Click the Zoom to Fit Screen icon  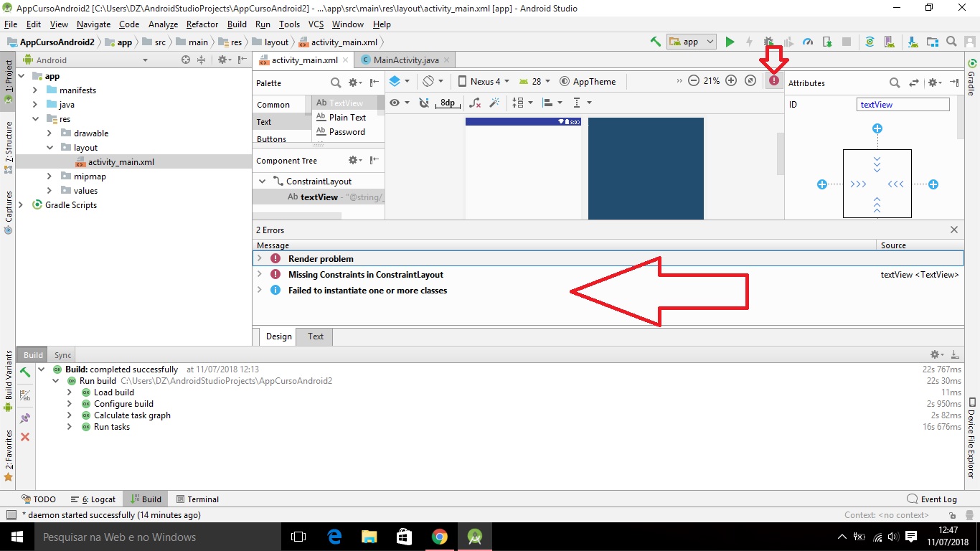tap(750, 81)
